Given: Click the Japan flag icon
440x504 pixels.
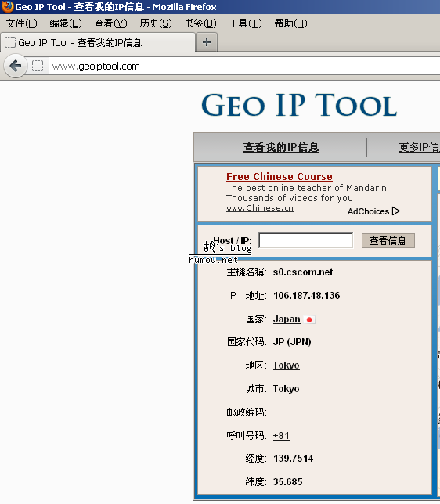Looking at the screenshot, I should [309, 319].
